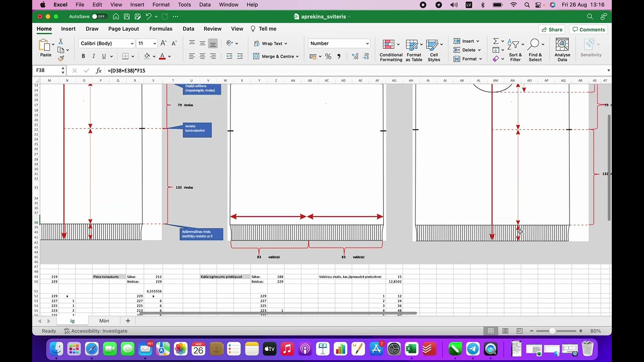Expand Merge & Centre dropdown arrow
Viewport: 644px width, 362px height.
click(x=297, y=56)
